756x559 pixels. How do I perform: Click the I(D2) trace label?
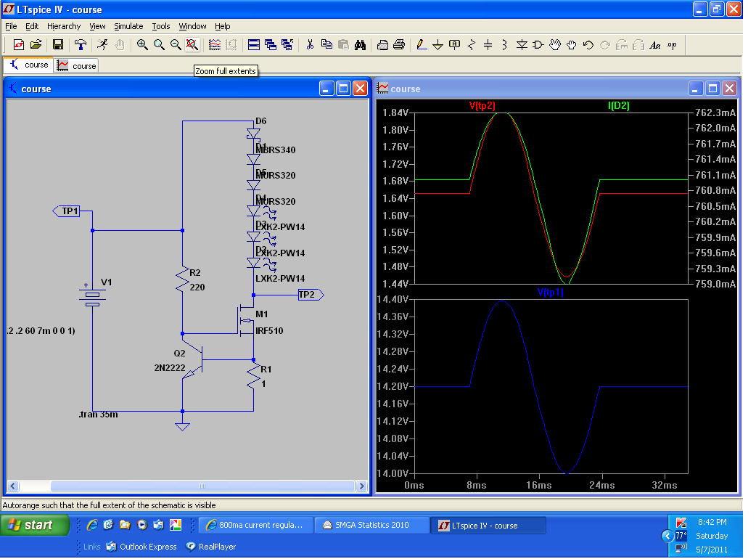coord(619,105)
